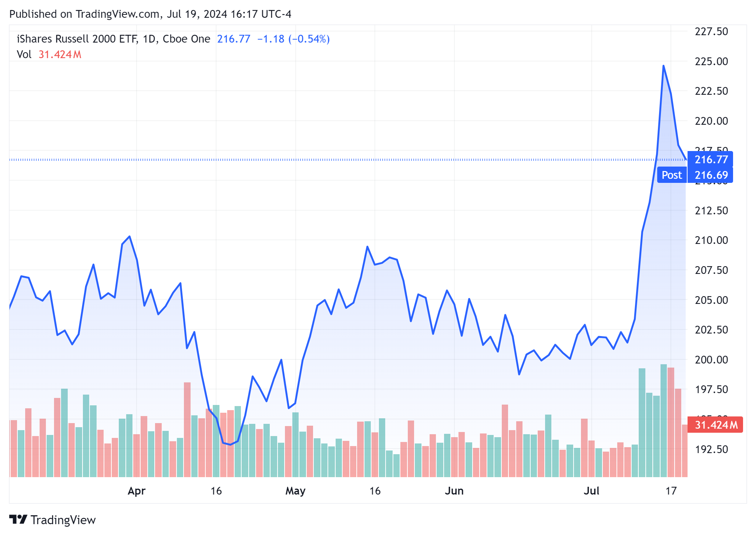
Task: Click the Vol label in legend
Action: click(24, 54)
